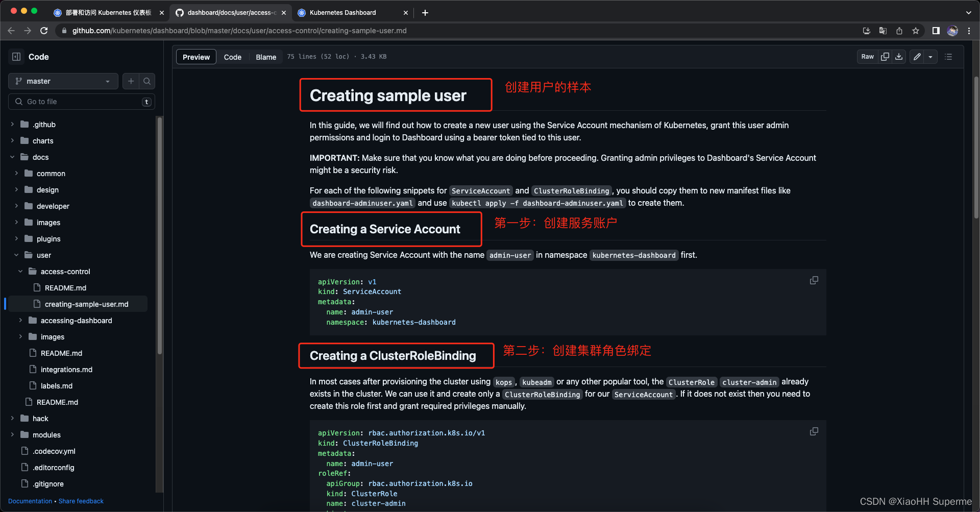
Task: Open more edit options dropdown
Action: pyautogui.click(x=930, y=57)
